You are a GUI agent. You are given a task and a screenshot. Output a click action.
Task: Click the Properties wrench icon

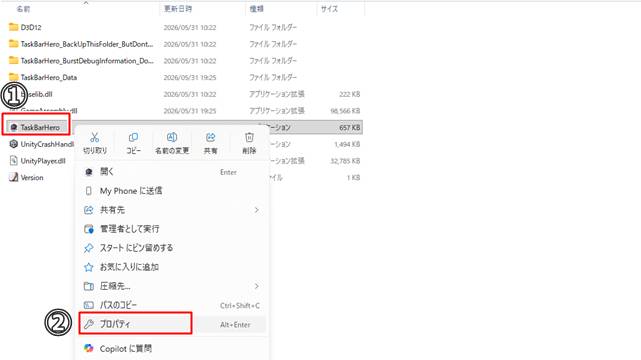point(89,324)
